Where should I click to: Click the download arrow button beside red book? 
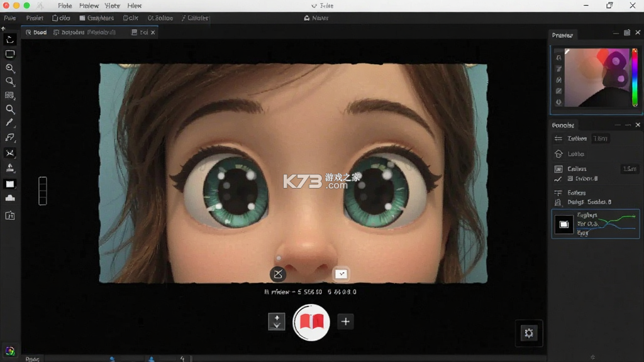(277, 321)
